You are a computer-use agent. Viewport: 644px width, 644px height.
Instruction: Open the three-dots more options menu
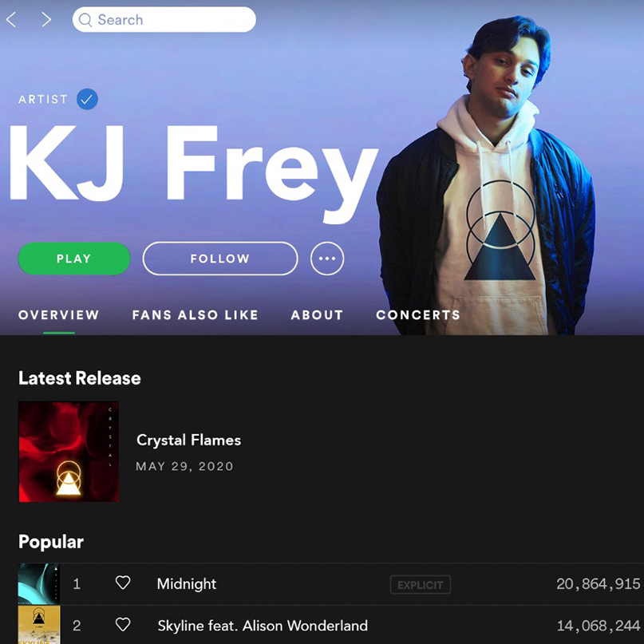tap(327, 259)
